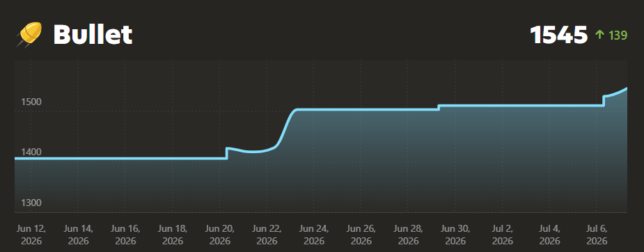Click the Jun 30, 2026 axis label
Screen dimensions: 644x252
[455, 235]
